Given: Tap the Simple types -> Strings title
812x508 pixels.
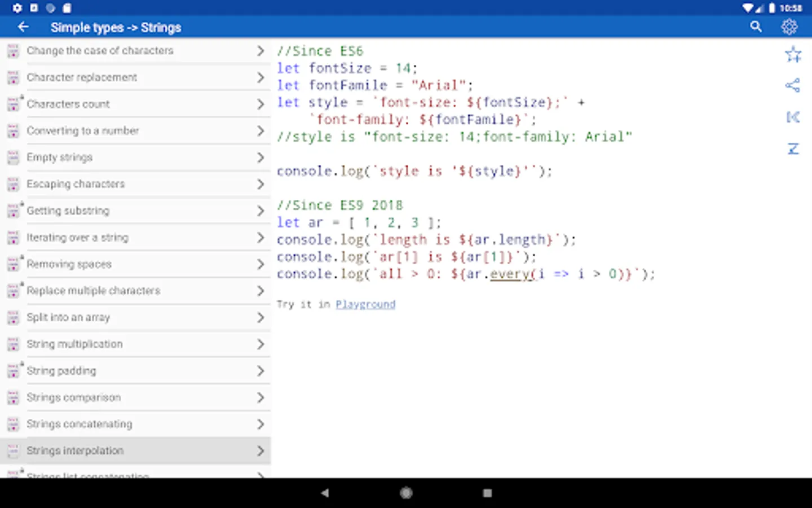Looking at the screenshot, I should click(116, 27).
